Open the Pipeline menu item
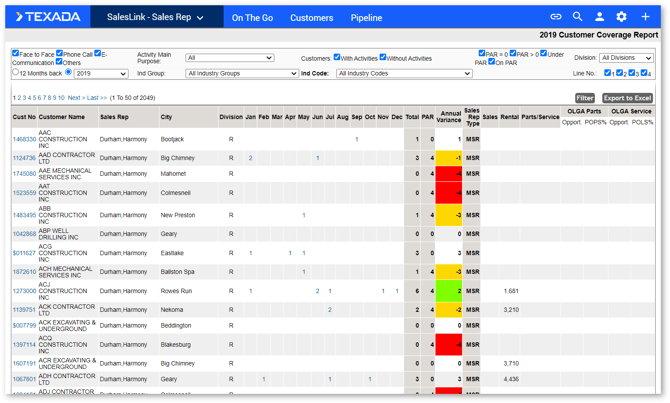This screenshot has width=670, height=403. point(366,18)
